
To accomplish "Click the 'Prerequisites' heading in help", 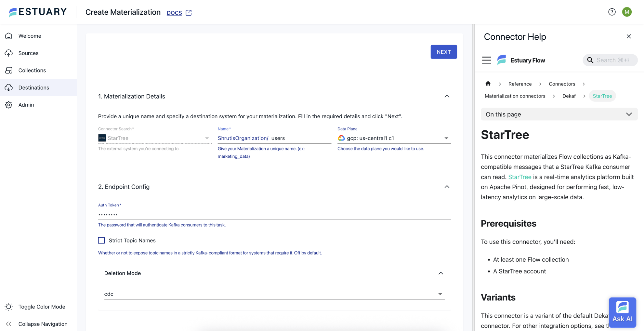I will pos(508,223).
